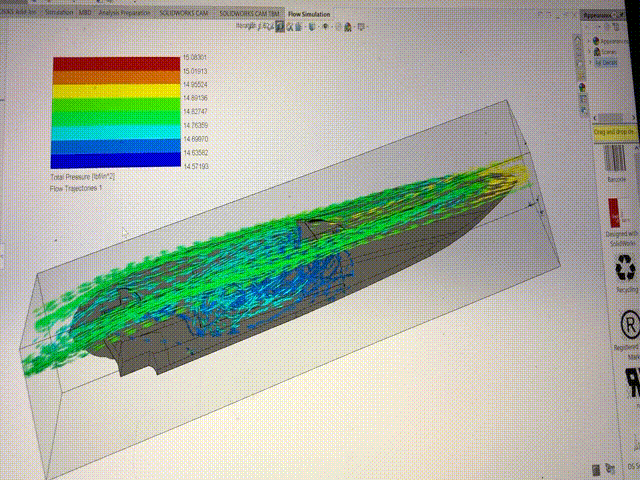Click the view settings monitor icon
The image size is (640, 480).
click(361, 27)
